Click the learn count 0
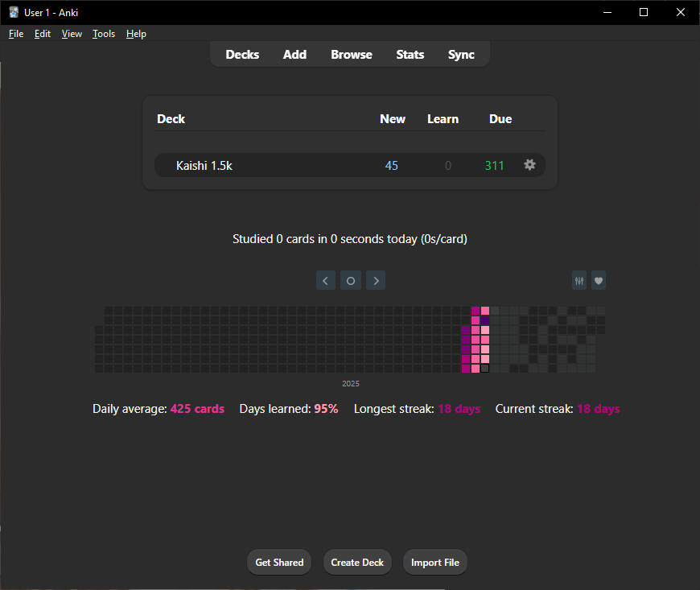Viewport: 700px width, 590px height. coord(448,166)
